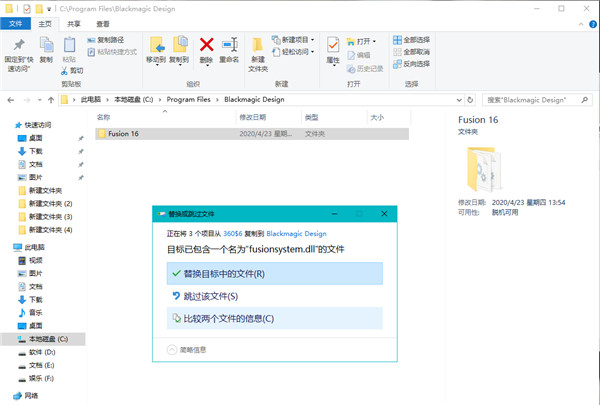Click the Back navigation arrow

tap(11, 100)
